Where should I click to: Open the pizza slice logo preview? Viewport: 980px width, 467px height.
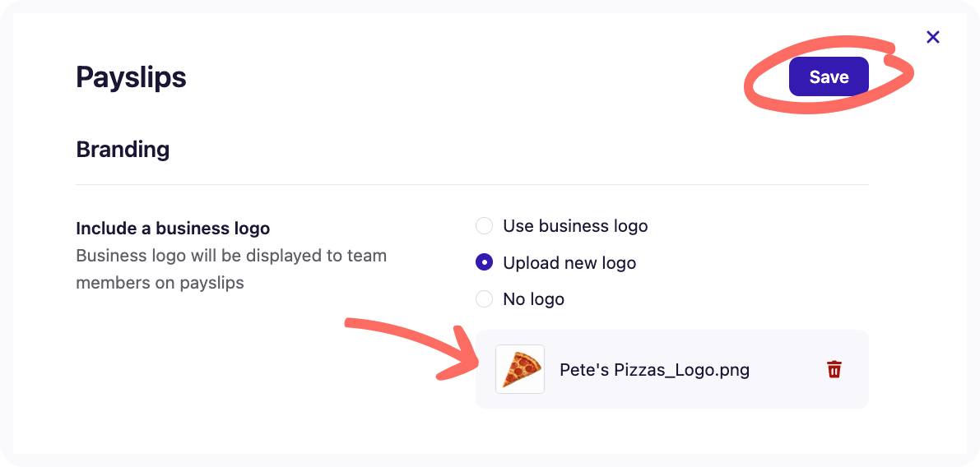[520, 369]
